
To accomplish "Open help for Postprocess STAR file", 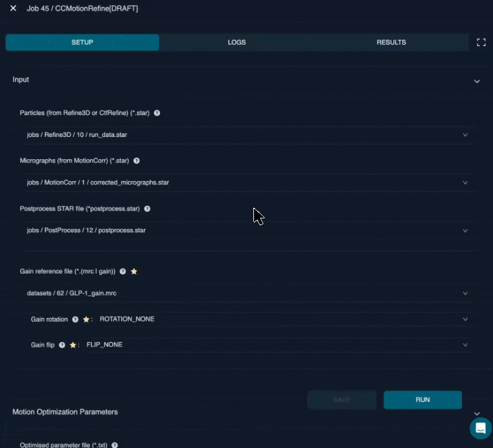I will tap(147, 208).
